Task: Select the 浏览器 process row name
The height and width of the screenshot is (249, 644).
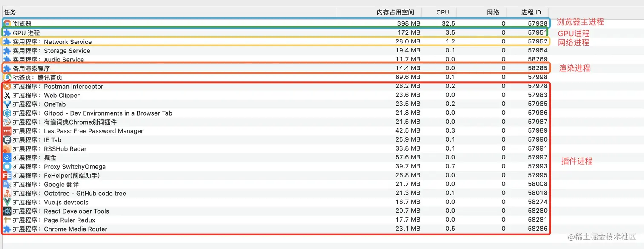Action: (x=22, y=24)
